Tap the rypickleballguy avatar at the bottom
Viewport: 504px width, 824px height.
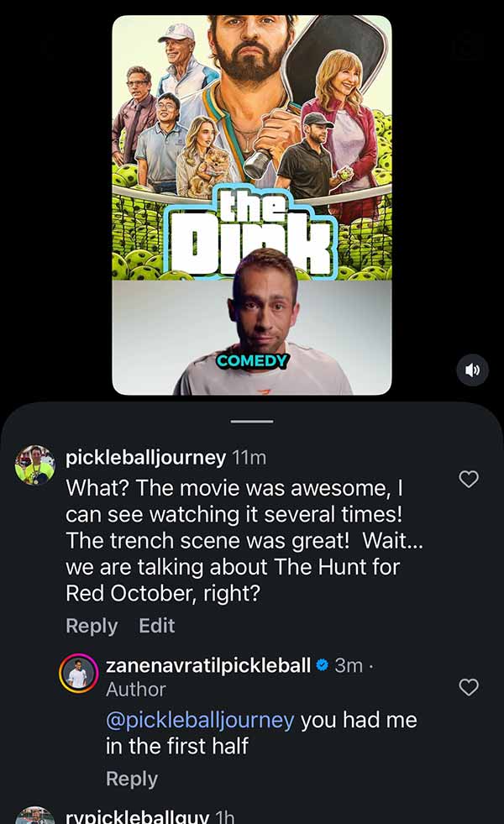point(34,816)
